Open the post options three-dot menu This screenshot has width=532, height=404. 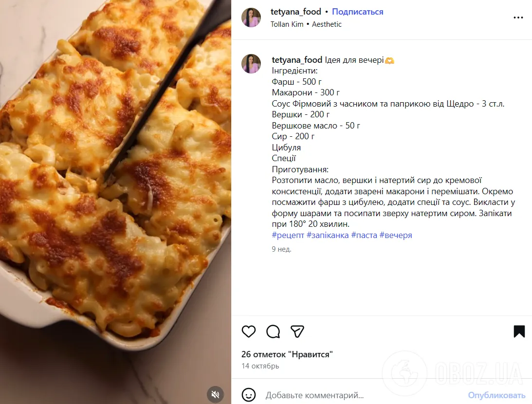(x=518, y=18)
